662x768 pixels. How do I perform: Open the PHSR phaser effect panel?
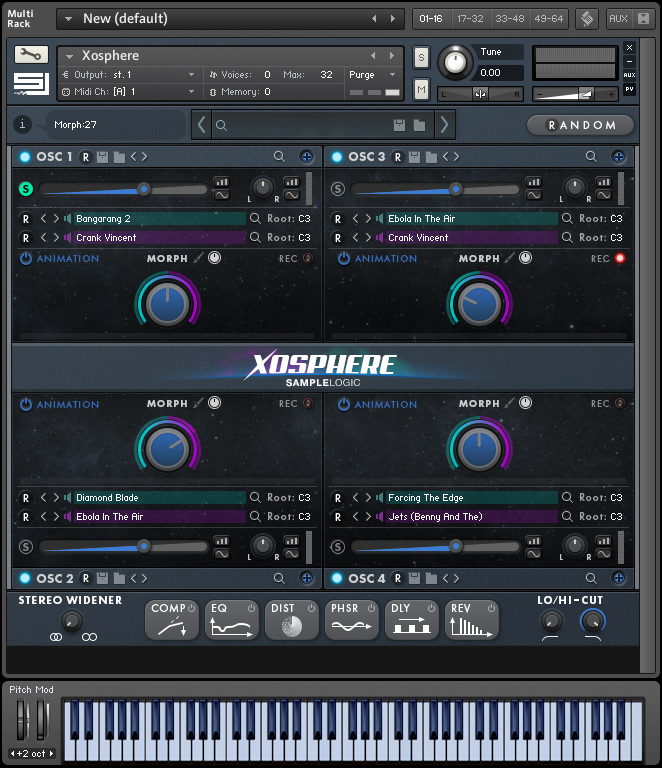tap(352, 621)
